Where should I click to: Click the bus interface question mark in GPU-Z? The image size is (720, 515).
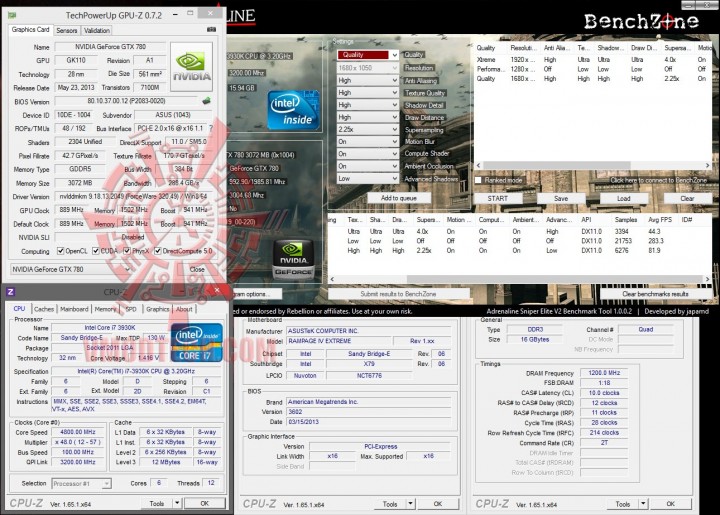tap(211, 129)
